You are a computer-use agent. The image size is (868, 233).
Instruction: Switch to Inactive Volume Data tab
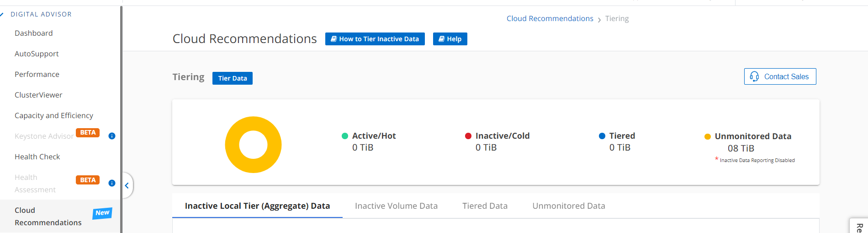click(396, 206)
